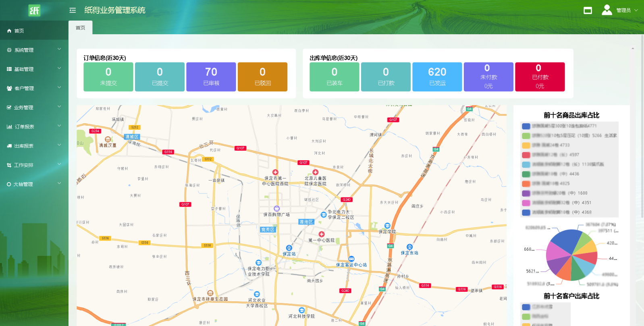The image size is (644, 326).
Task: Open the 客户管理 menu item
Action: click(x=34, y=88)
